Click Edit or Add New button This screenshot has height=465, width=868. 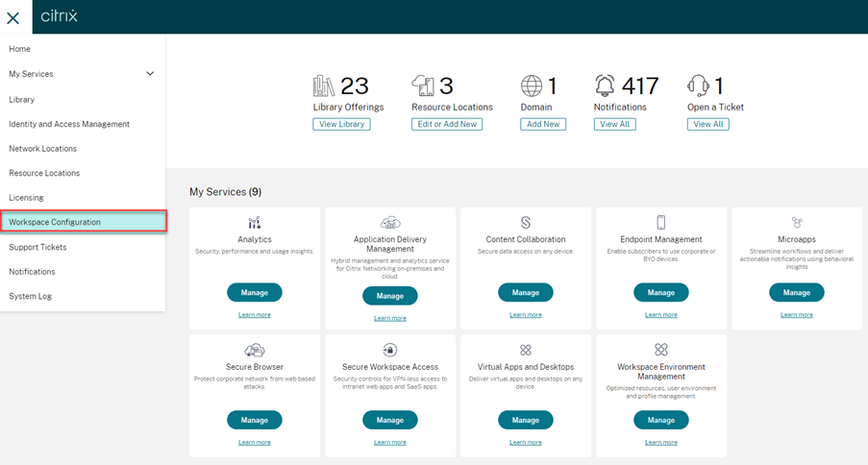point(447,124)
